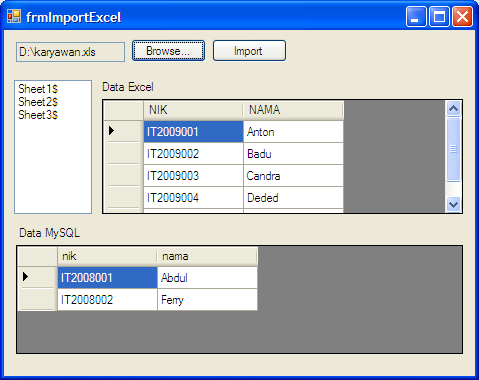Select cell Badu in Data Excel

tap(293, 154)
